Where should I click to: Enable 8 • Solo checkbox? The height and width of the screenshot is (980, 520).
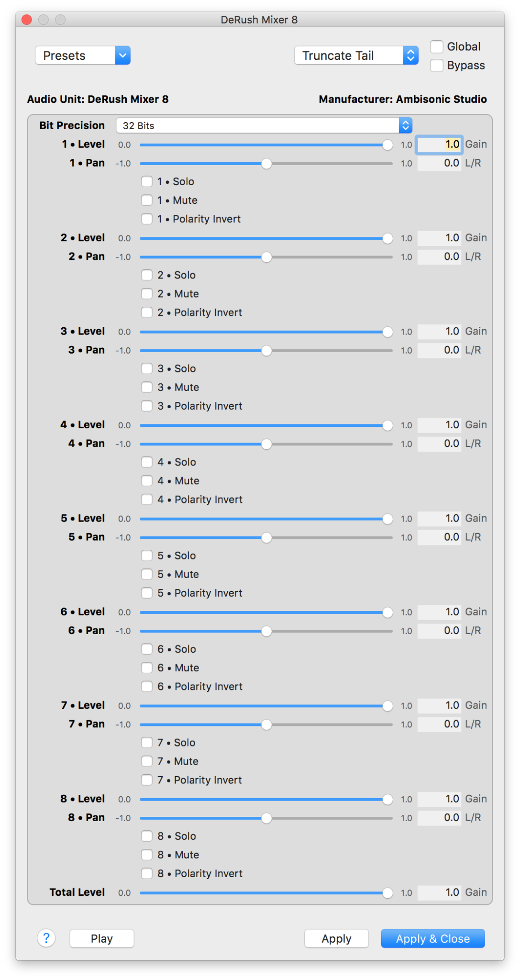click(147, 836)
